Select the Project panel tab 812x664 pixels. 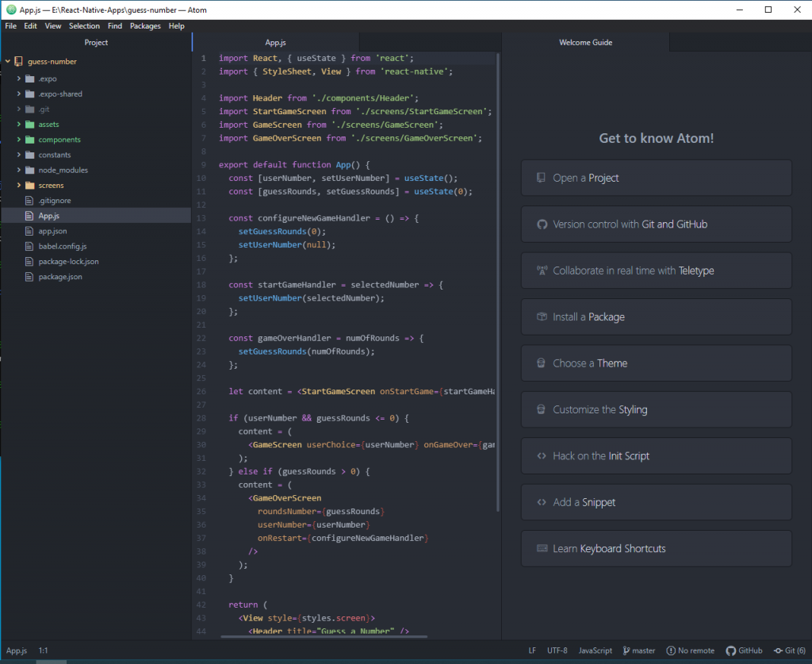click(x=96, y=43)
